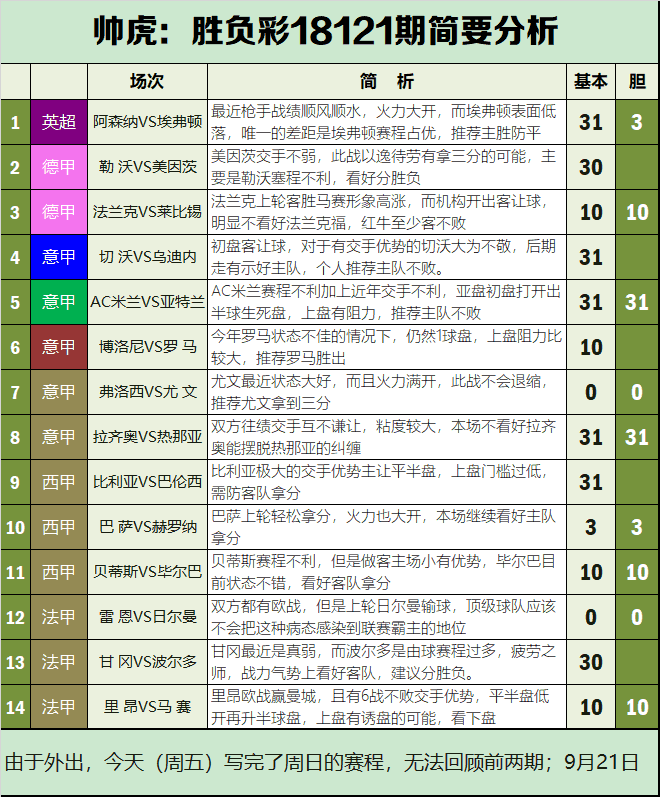The width and height of the screenshot is (660, 797).
Task: Click match cell AC米兰VS亚特兰
Action: click(x=147, y=302)
